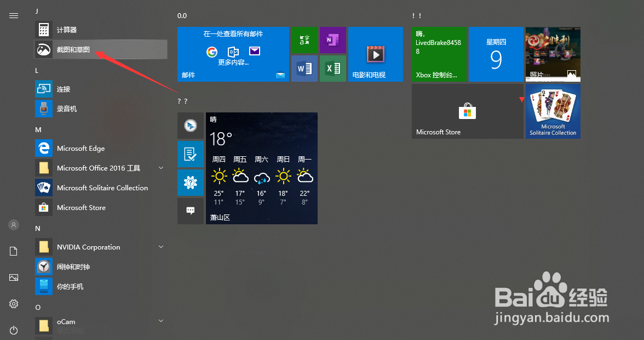Open Your Phone app (你的手机)
644x340 pixels.
tap(101, 286)
